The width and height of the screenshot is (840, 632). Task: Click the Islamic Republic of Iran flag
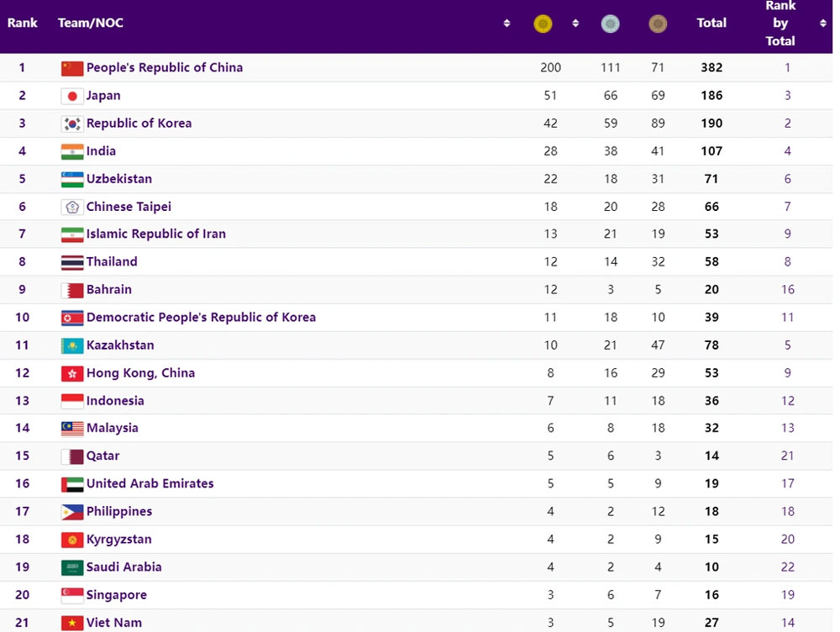point(72,234)
